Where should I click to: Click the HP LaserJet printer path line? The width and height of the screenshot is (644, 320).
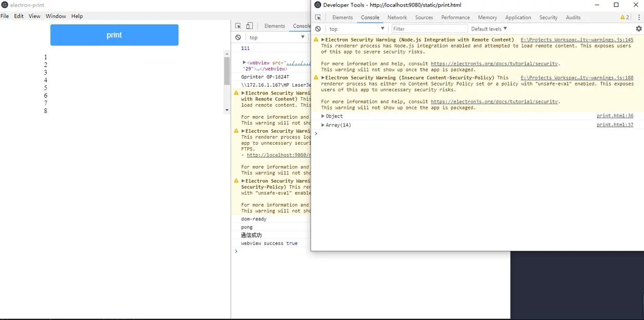point(276,85)
